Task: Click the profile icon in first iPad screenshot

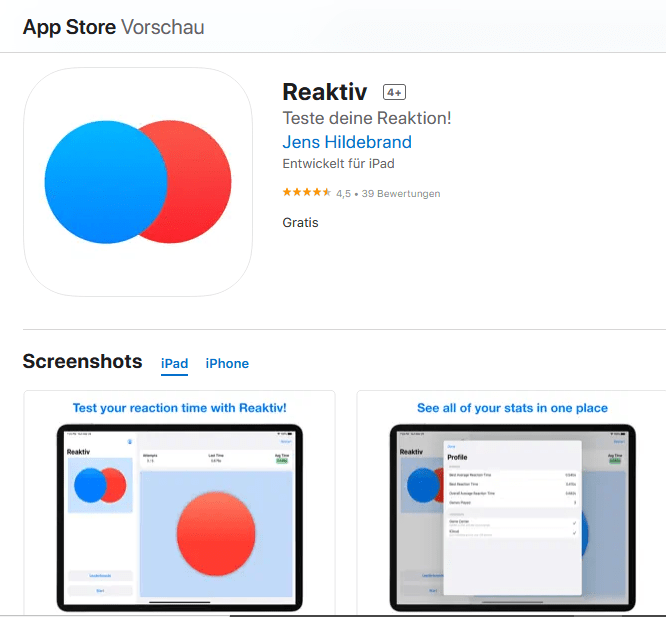Action: pos(128,441)
